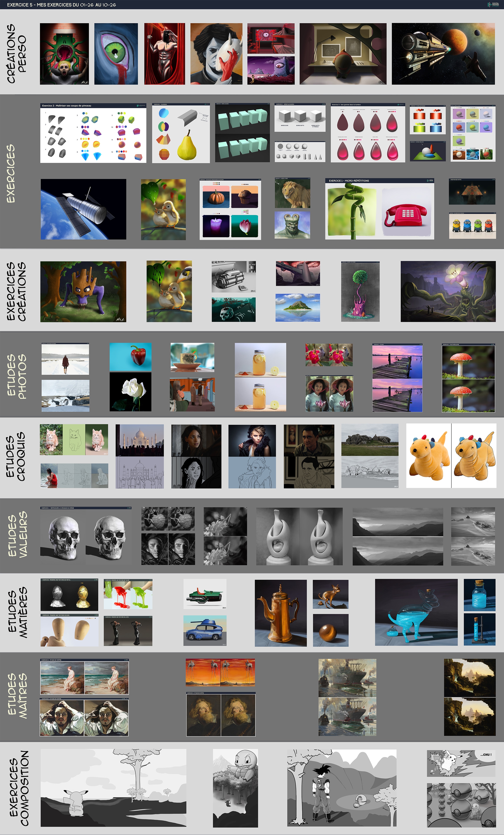Select the cave landscape master study

point(470,697)
